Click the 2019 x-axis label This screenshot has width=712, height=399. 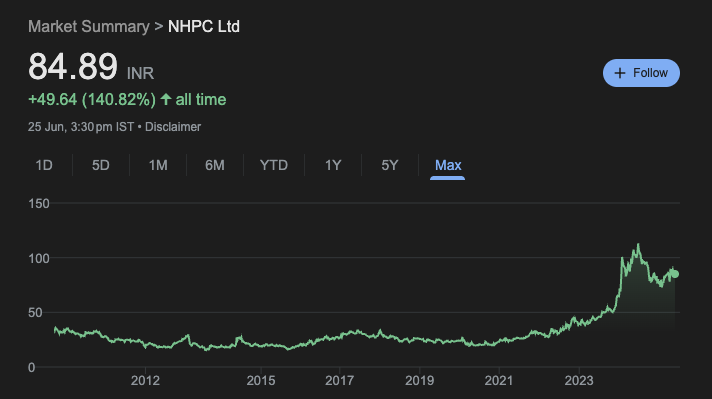click(x=419, y=380)
